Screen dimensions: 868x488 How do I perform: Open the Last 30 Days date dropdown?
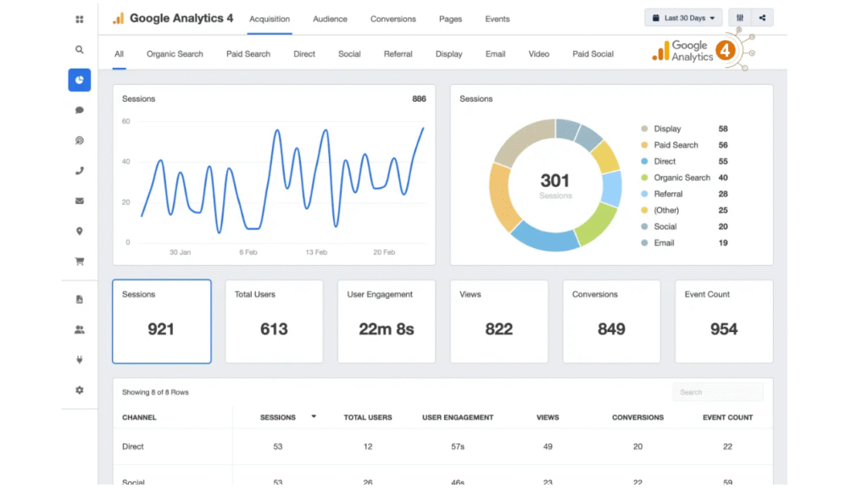click(683, 18)
